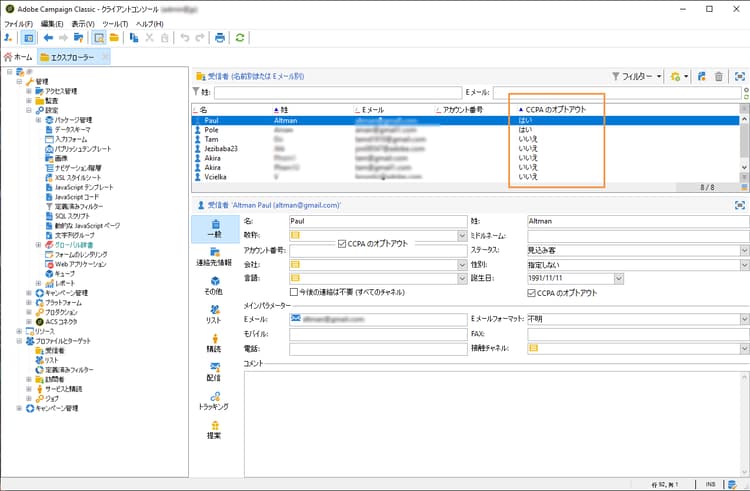Click the undo arrow in toolbar

point(185,38)
